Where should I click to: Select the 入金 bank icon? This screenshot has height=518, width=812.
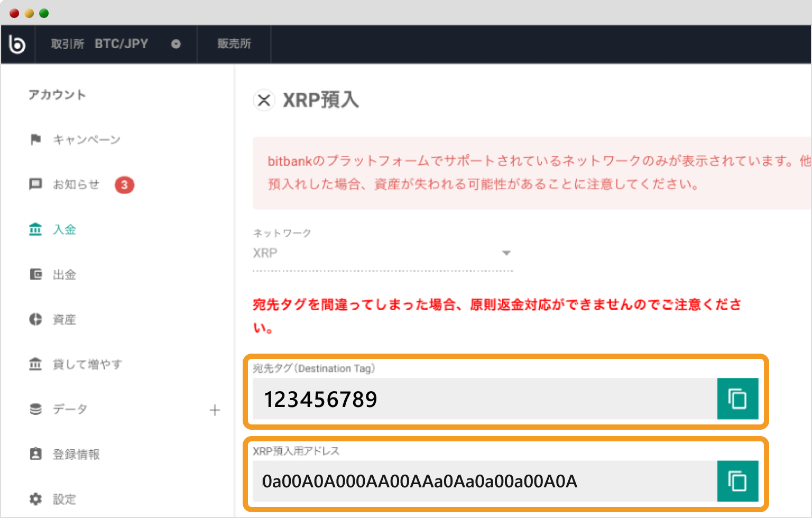35,229
